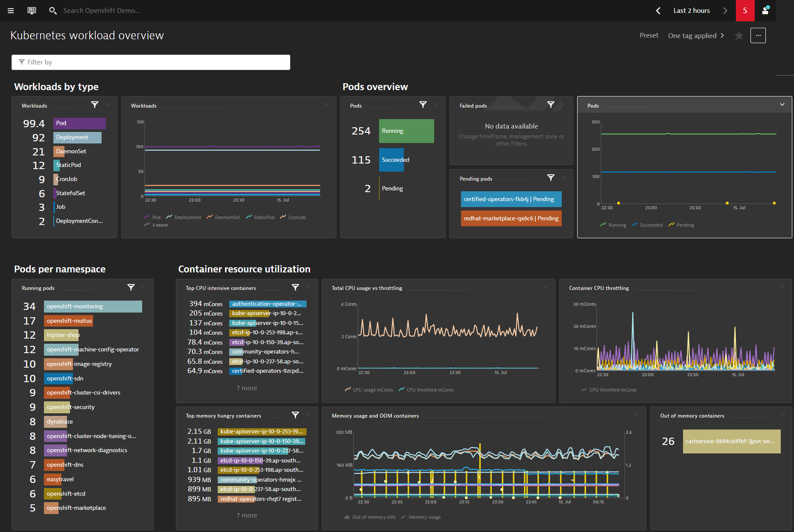794x532 pixels.
Task: Select openshift-monitoring namespace bar
Action: pos(93,307)
